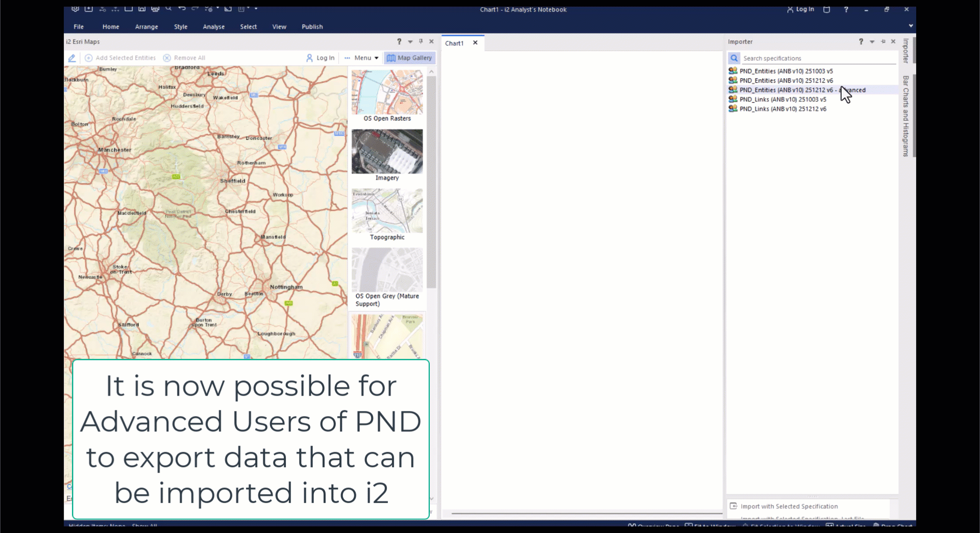Click the pencil edit icon in Esri Maps

(x=72, y=58)
